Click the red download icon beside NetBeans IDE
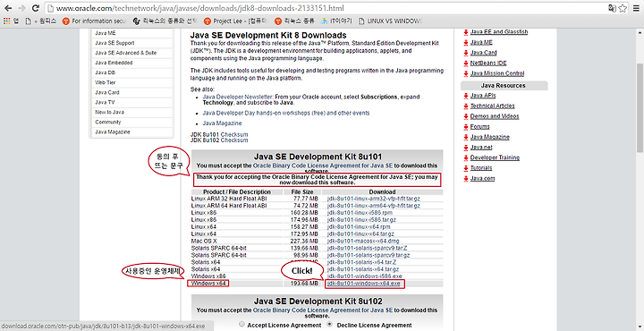644x331 pixels. [466, 64]
